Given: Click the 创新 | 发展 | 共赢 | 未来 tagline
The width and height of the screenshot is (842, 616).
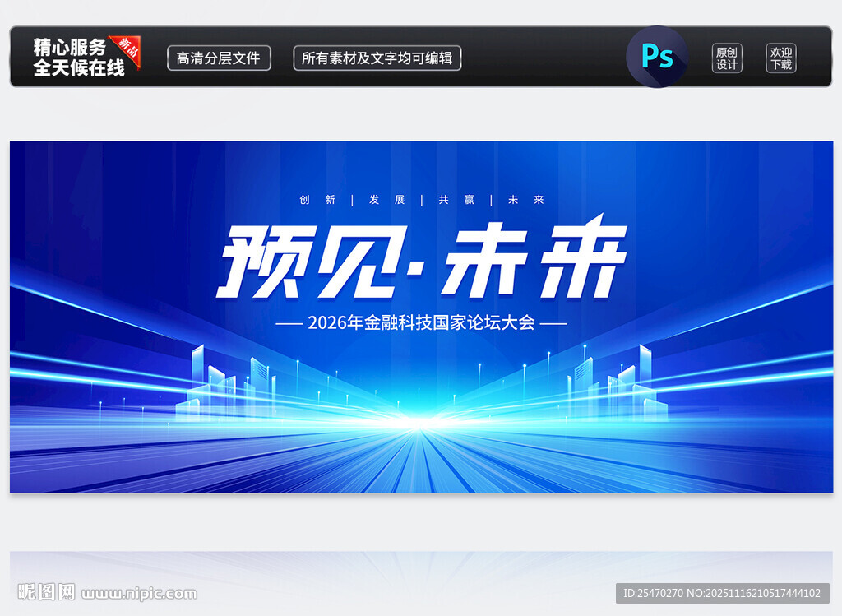Looking at the screenshot, I should 422,200.
